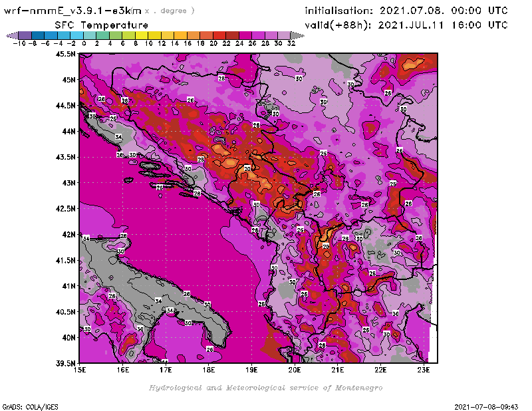Click the green legend swatch between 2 and 4
532x411 pixels.
pyautogui.click(x=103, y=35)
